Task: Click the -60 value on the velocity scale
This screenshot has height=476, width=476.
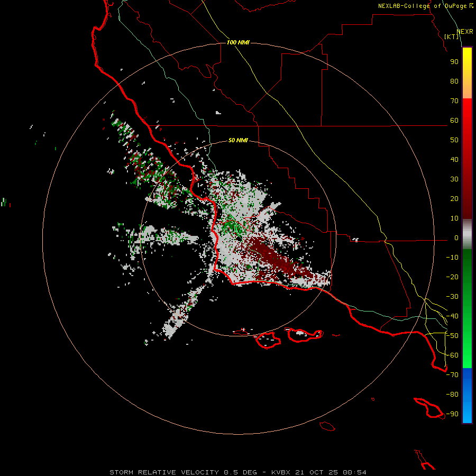Action: tap(452, 355)
